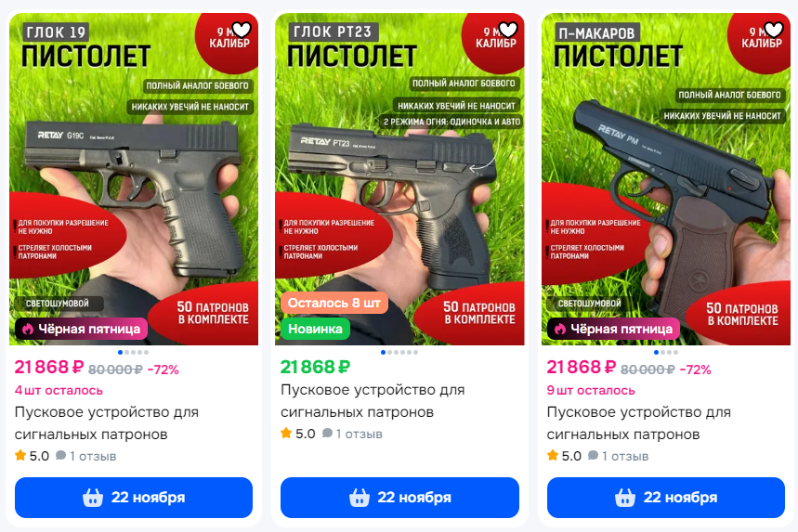Image resolution: width=798 pixels, height=532 pixels.
Task: Open first card's title Пусковое устройство
Action: pos(106,423)
